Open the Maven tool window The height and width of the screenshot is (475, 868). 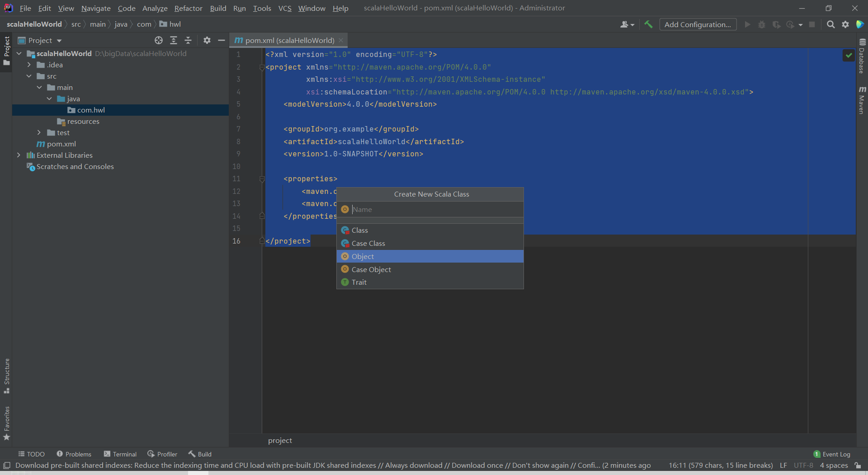pyautogui.click(x=862, y=100)
